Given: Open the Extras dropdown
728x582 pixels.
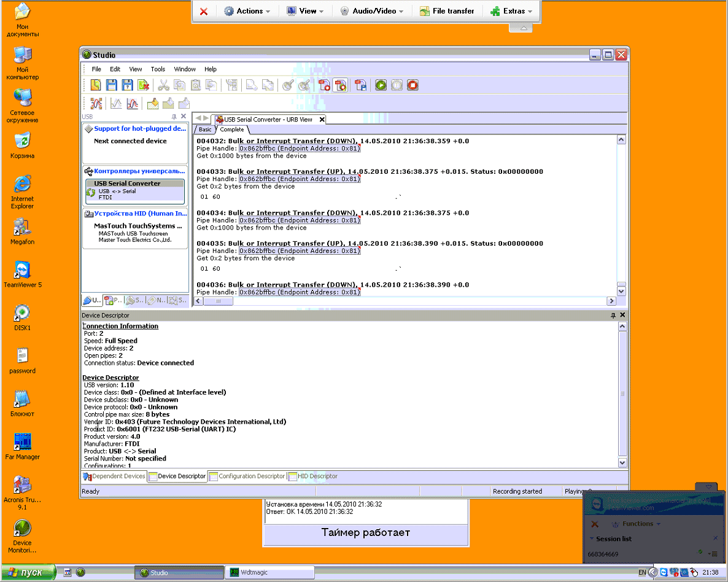Looking at the screenshot, I should pos(512,11).
